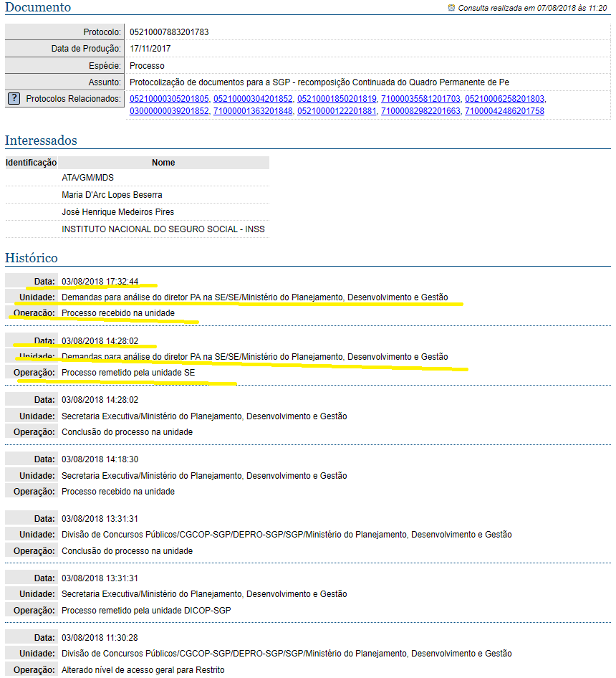The width and height of the screenshot is (616, 678).
Task: Open related protocol 71000001363201848
Action: tap(253, 110)
